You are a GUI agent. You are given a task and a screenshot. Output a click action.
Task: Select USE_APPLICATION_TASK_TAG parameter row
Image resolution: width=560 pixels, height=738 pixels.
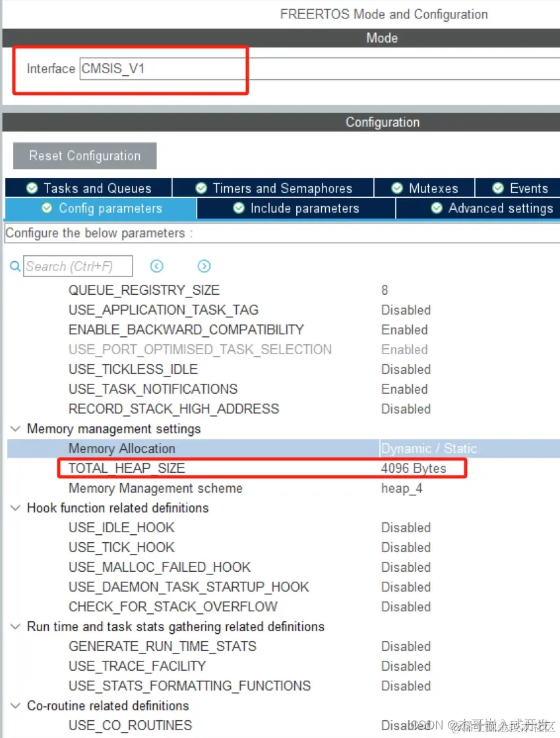click(x=164, y=310)
